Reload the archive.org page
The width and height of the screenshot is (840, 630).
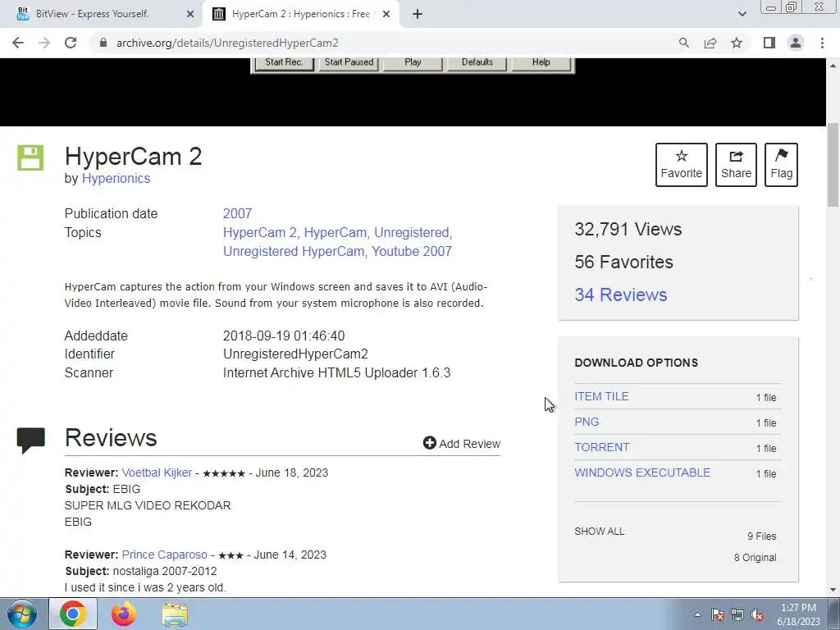tap(71, 43)
